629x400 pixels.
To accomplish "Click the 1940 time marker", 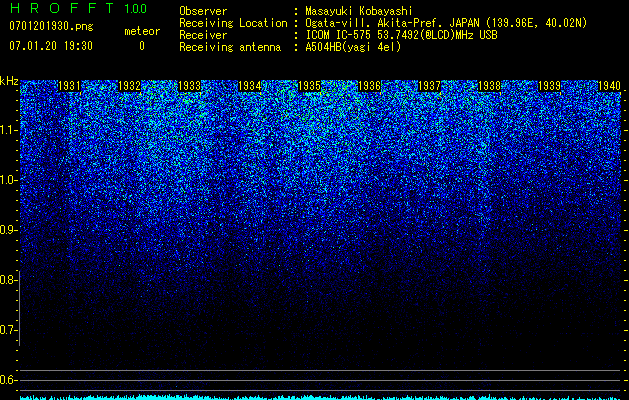I will tap(609, 86).
